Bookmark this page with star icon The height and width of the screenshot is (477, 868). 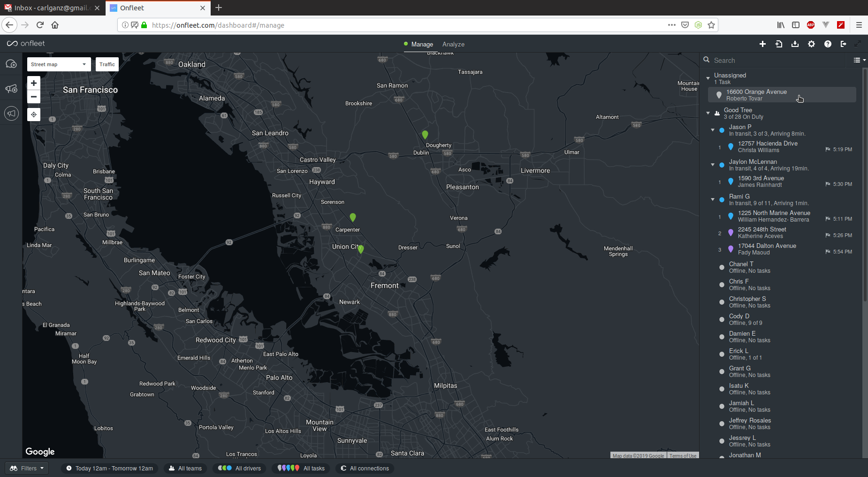(x=711, y=25)
